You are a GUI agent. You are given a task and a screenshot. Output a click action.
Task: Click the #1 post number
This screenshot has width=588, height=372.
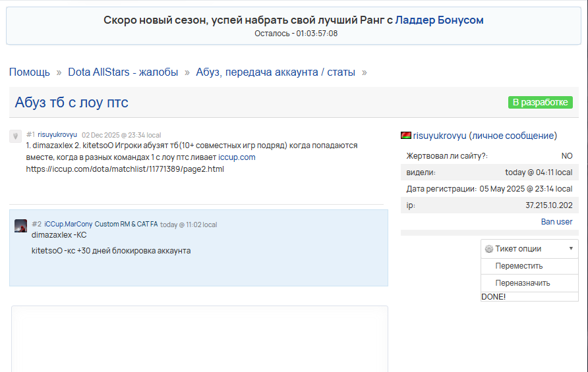point(30,134)
